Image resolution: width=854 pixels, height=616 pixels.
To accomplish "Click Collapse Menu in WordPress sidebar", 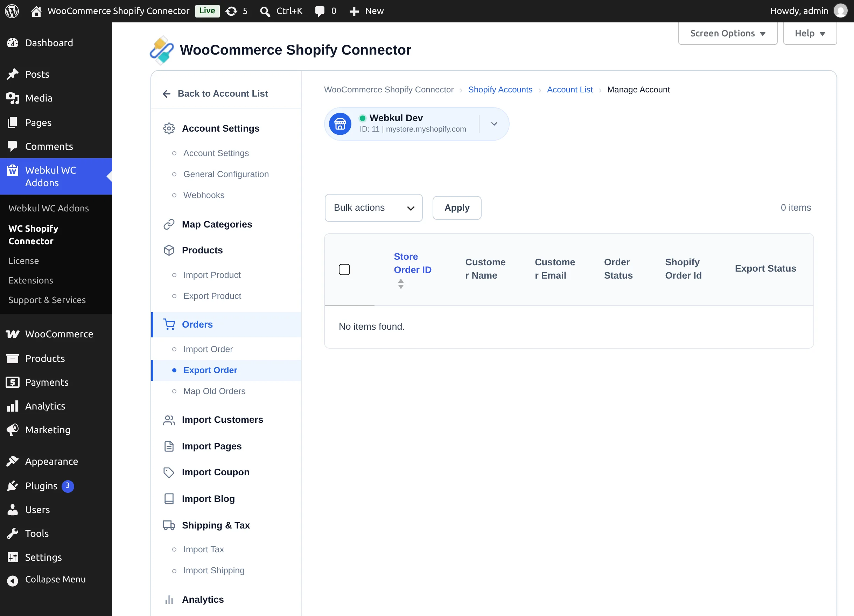I will [56, 579].
